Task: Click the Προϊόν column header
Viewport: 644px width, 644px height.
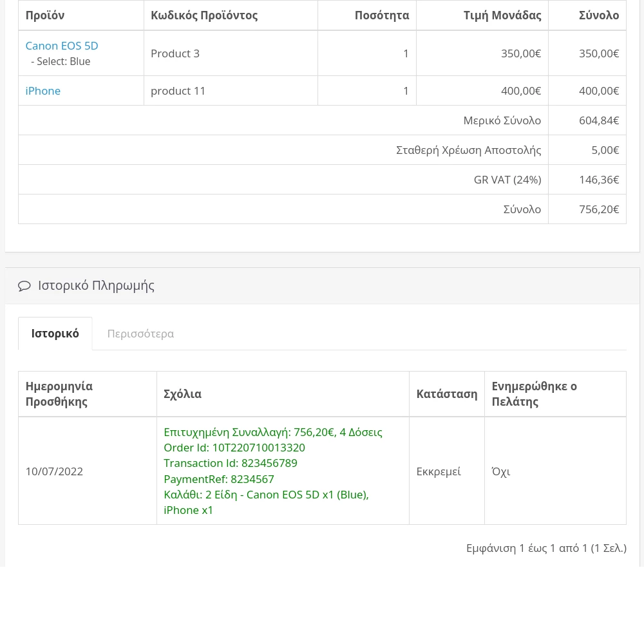Action: point(45,15)
